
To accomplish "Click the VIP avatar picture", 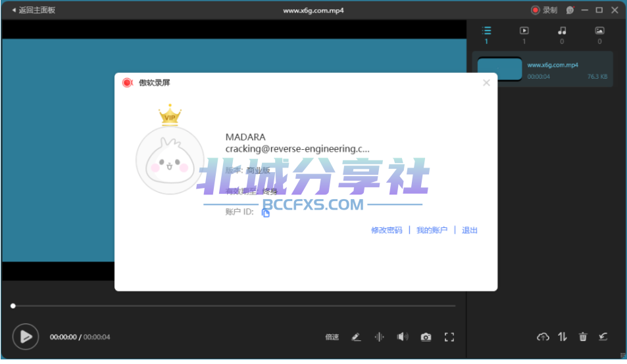I will point(170,160).
